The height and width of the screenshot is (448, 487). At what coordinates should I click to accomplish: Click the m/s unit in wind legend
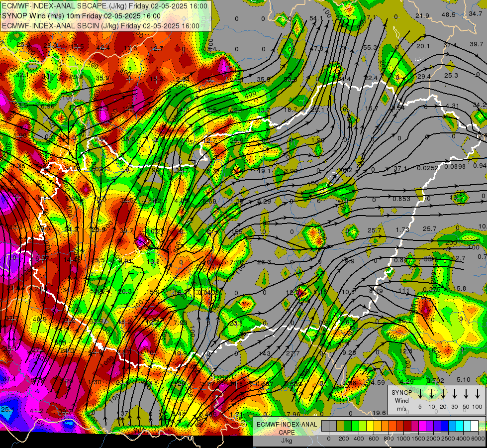[401, 409]
